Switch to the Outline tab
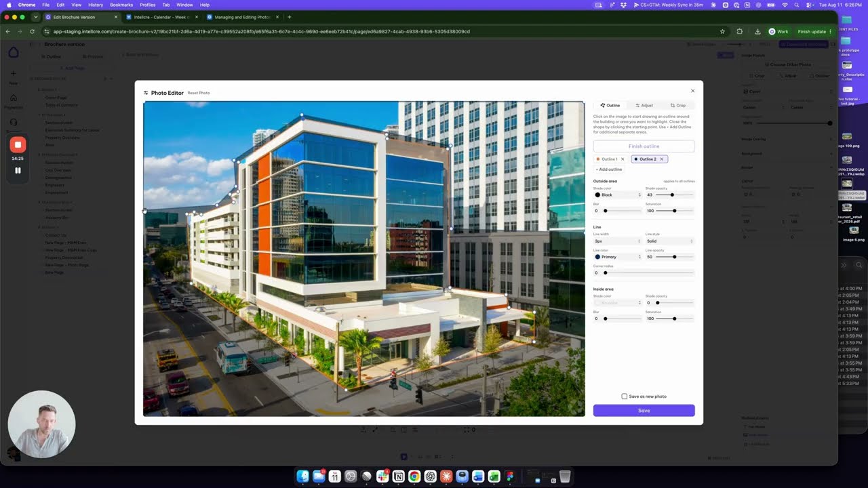The height and width of the screenshot is (488, 868). pyautogui.click(x=610, y=105)
